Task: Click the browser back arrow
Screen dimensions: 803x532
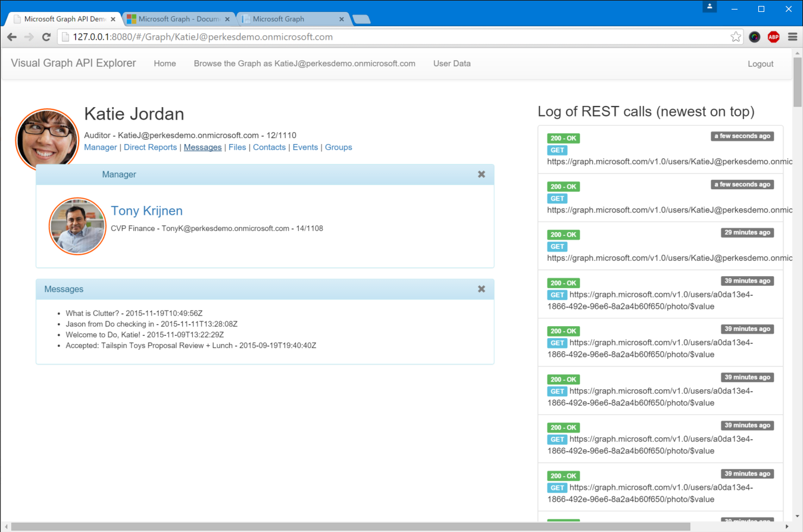Action: coord(12,37)
